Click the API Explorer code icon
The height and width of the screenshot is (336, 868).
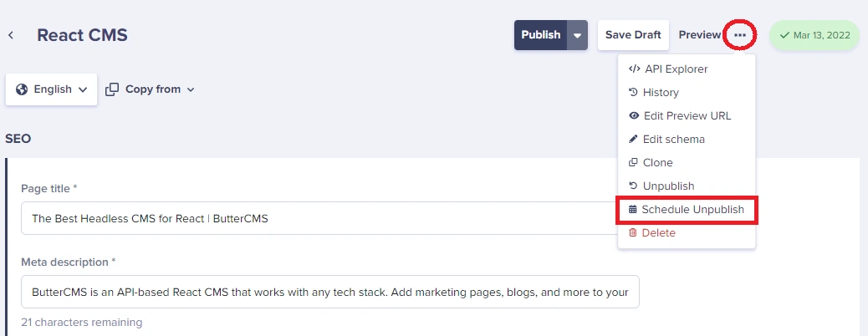(x=635, y=69)
